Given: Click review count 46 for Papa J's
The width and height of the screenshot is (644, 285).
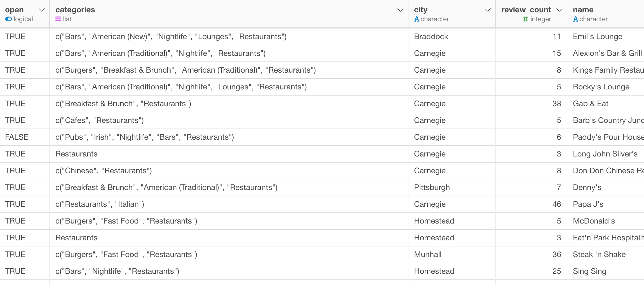Looking at the screenshot, I should [x=531, y=204].
